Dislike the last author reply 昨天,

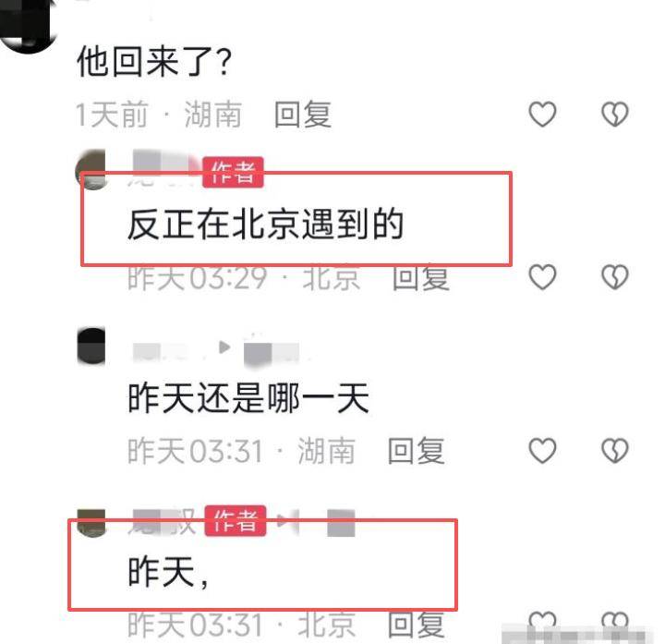614,622
